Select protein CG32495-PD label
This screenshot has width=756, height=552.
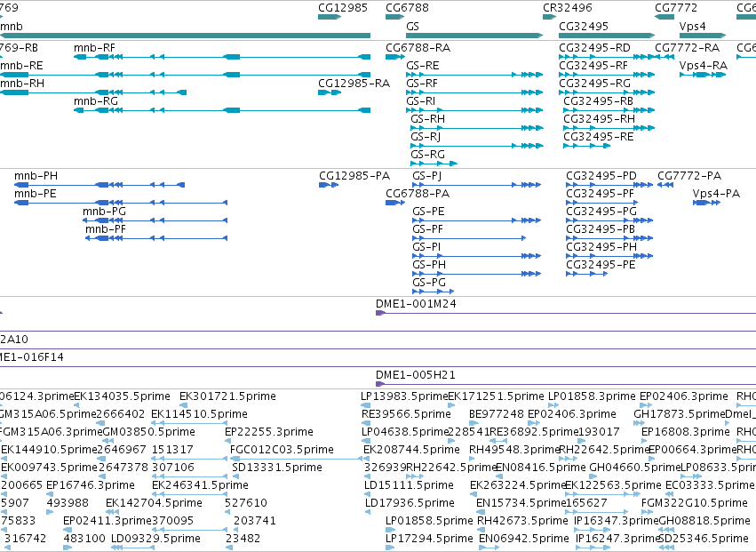tap(601, 176)
